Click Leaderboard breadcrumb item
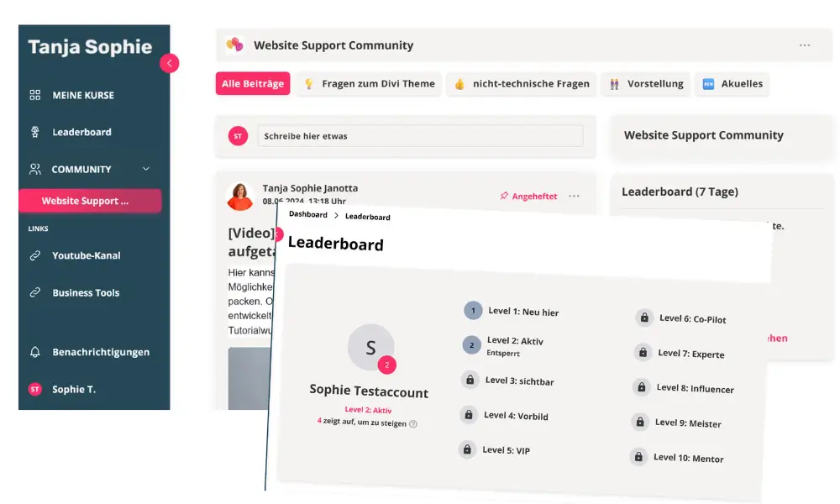The image size is (840, 504). point(368,217)
